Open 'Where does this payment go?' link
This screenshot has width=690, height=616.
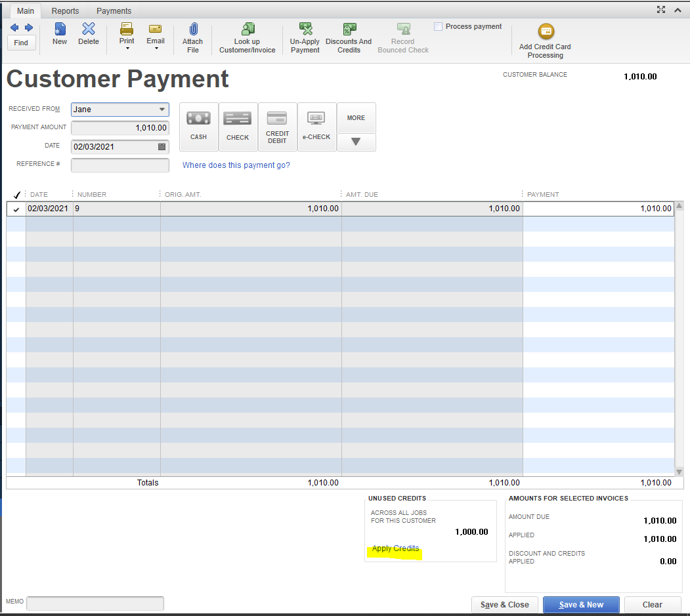[x=236, y=165]
